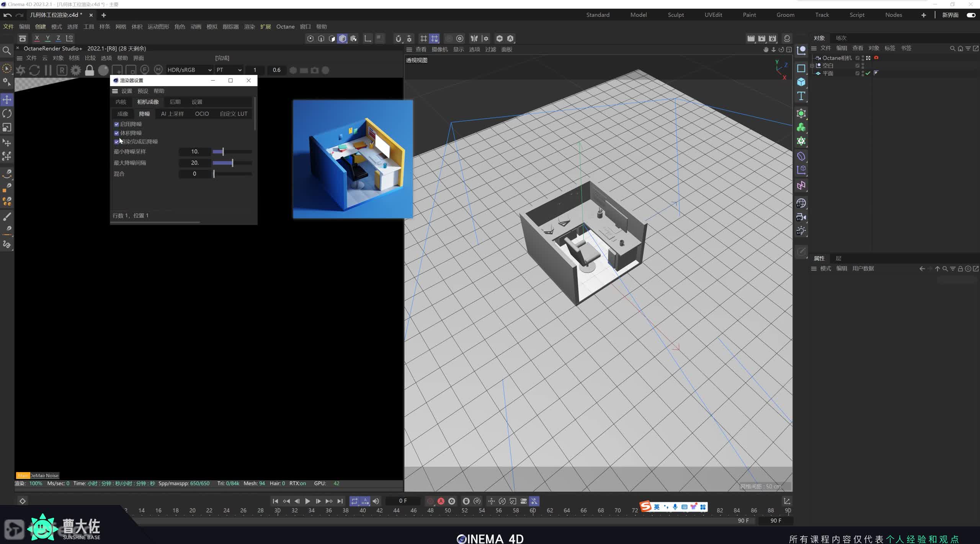This screenshot has width=980, height=544.
Task: Open the Octane menu in menu bar
Action: click(x=285, y=27)
